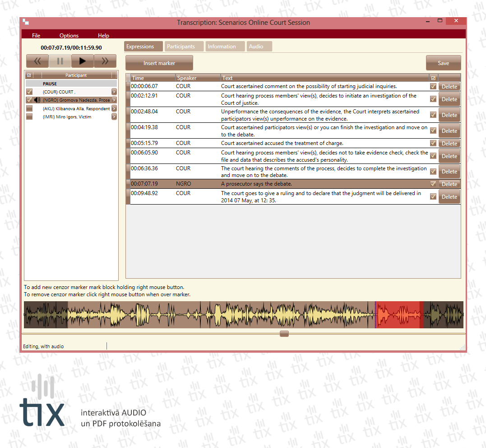Click speaker icon next to Gromova Nadezda
Screen dimensions: 486x448
click(37, 100)
